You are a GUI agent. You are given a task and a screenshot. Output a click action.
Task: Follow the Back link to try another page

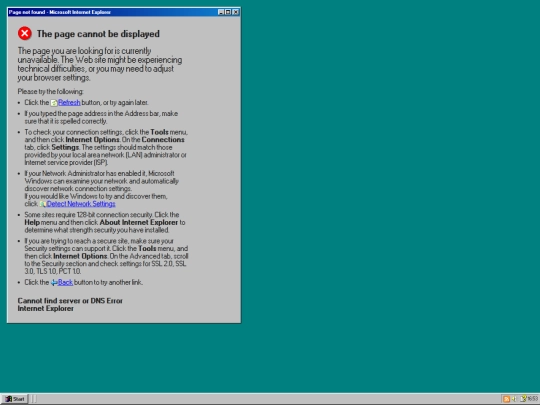65,282
